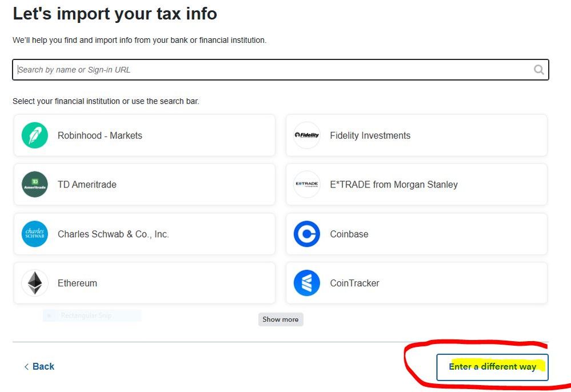Show more financial institutions
The image size is (571, 392).
281,319
